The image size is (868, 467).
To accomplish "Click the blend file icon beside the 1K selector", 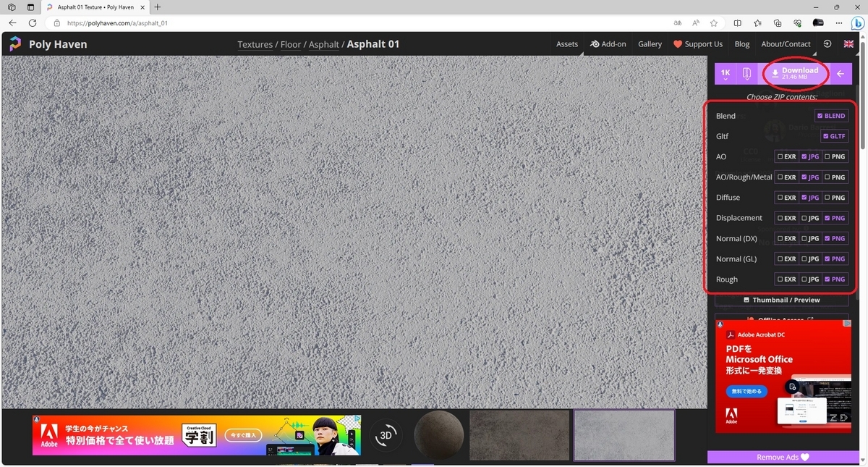I will pos(746,71).
